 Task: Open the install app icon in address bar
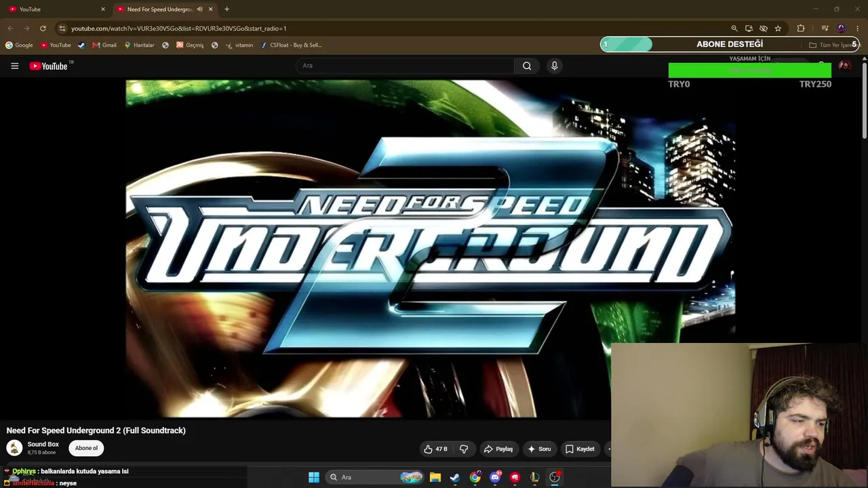(x=749, y=28)
